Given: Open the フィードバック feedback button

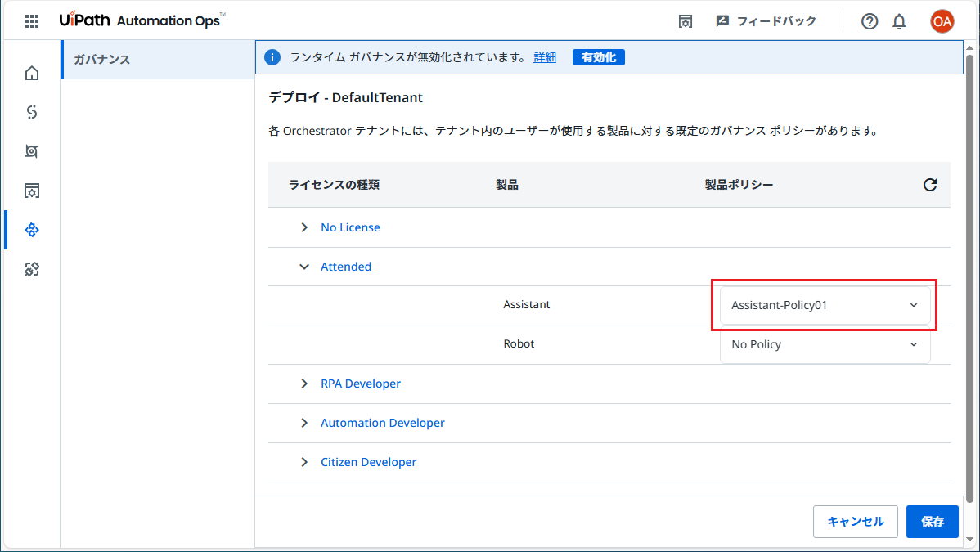Looking at the screenshot, I should pyautogui.click(x=766, y=21).
